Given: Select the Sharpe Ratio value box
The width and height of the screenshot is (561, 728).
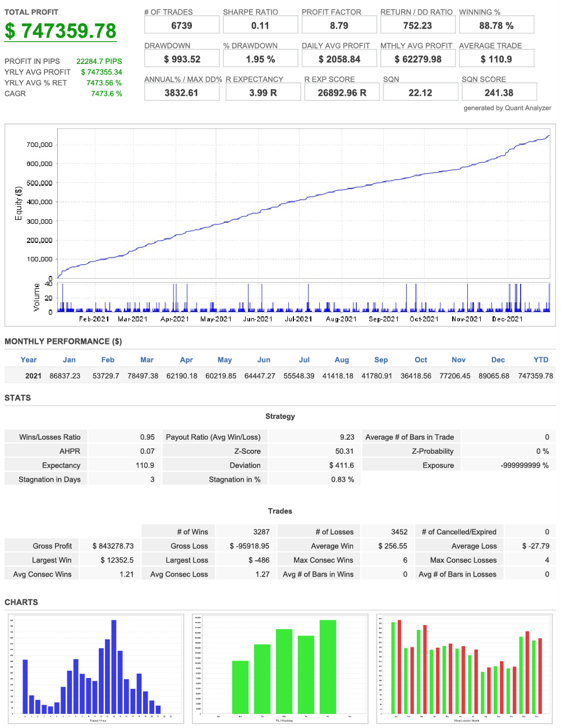Looking at the screenshot, I should (260, 25).
